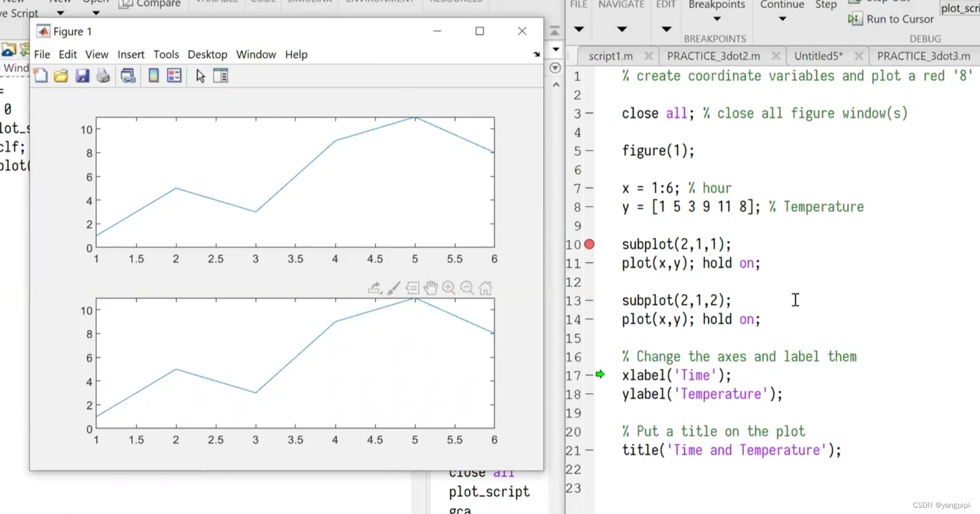
Task: Click the Step button
Action: click(x=826, y=5)
